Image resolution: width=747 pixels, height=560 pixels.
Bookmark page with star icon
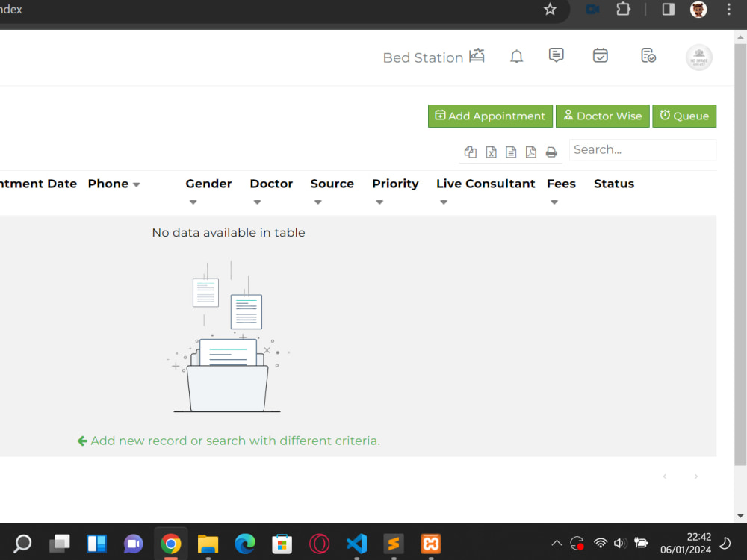coord(550,10)
